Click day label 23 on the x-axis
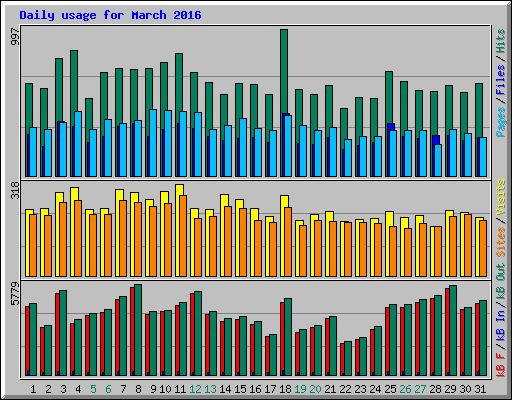 click(x=360, y=389)
